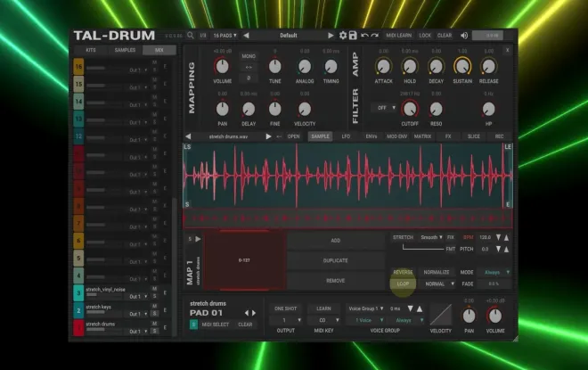Screen dimensions: 588x370
Task: Select the stretch keys pad 2 row
Action: [122, 310]
